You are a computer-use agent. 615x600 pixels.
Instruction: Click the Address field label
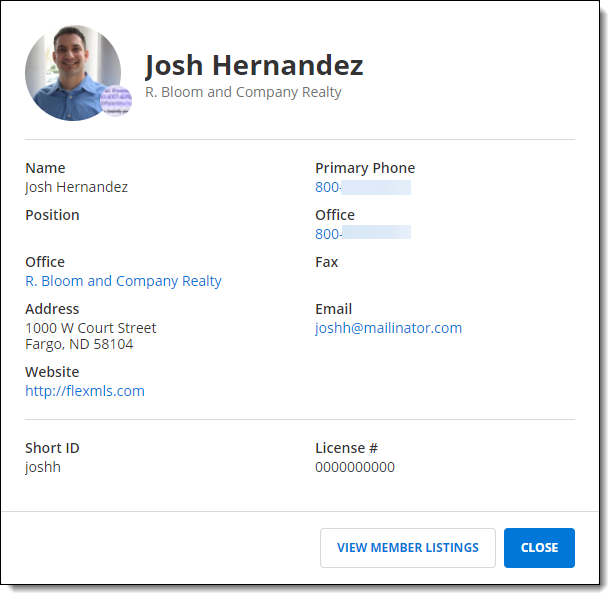[x=52, y=309]
